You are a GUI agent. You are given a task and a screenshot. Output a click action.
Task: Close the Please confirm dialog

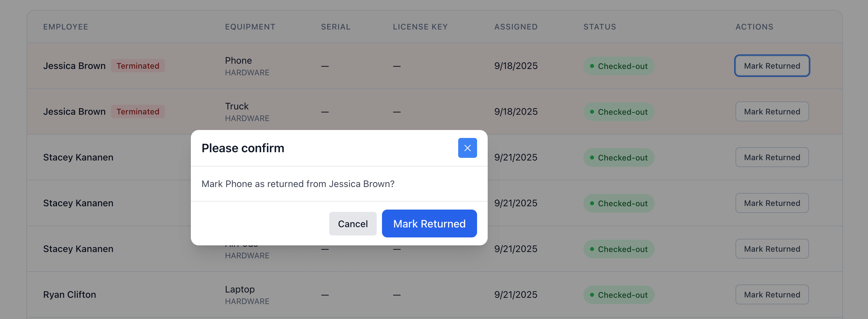coord(467,148)
